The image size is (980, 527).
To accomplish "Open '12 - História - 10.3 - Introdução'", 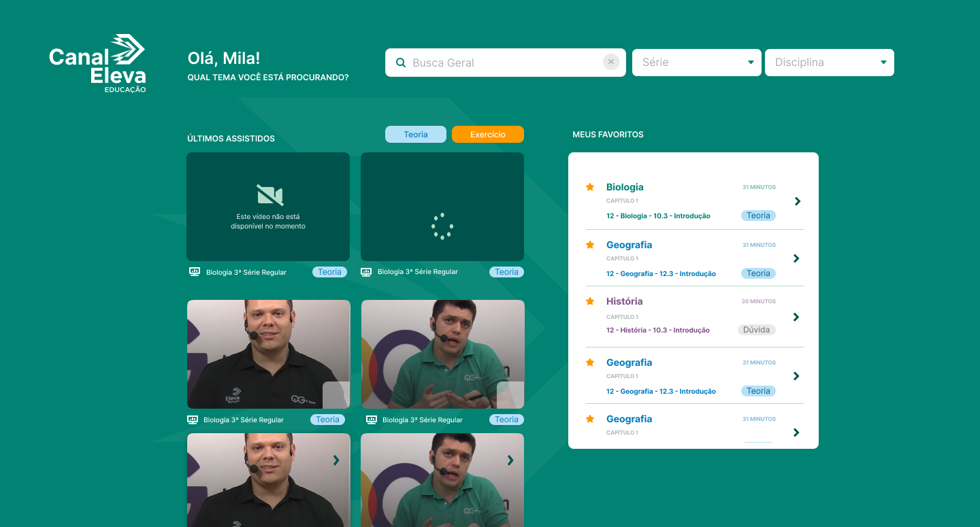I will [658, 330].
